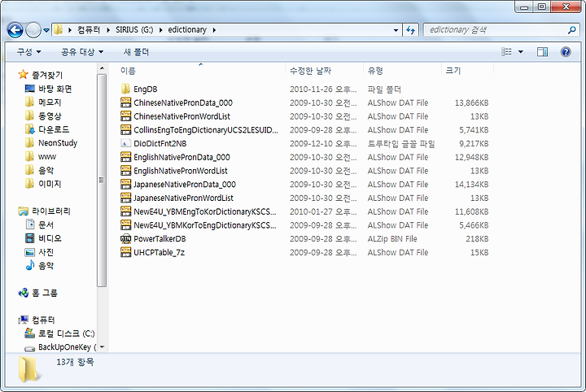The height and width of the screenshot is (392, 586).
Task: Select the 13,866KB size cell
Action: (471, 102)
